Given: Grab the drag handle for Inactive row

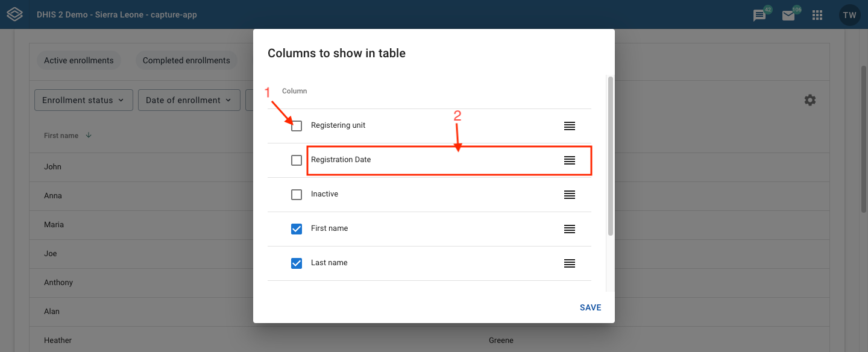Looking at the screenshot, I should point(570,195).
